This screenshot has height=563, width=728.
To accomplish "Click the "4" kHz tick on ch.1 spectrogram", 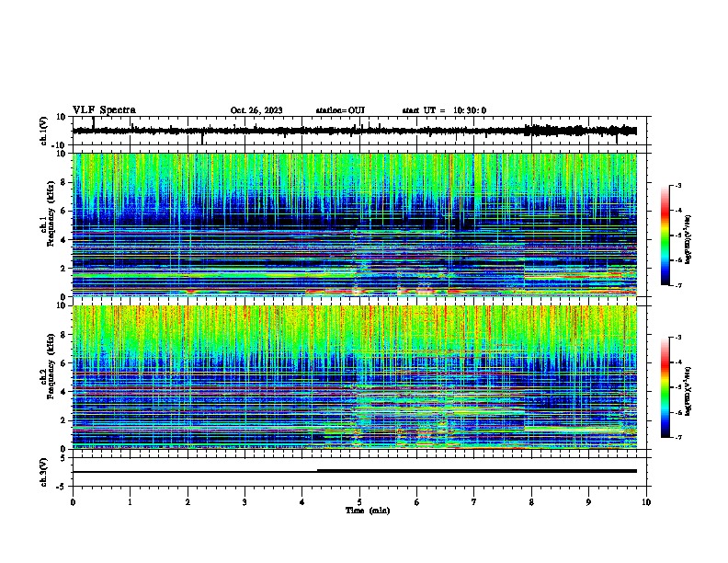I will pyautogui.click(x=63, y=240).
